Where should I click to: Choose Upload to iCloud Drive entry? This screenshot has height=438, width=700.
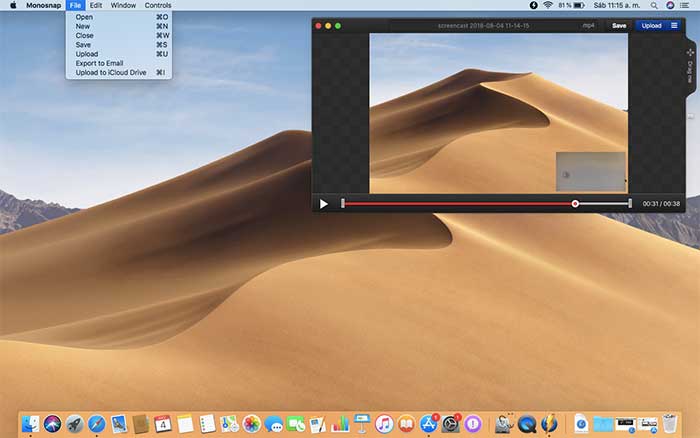pos(118,72)
